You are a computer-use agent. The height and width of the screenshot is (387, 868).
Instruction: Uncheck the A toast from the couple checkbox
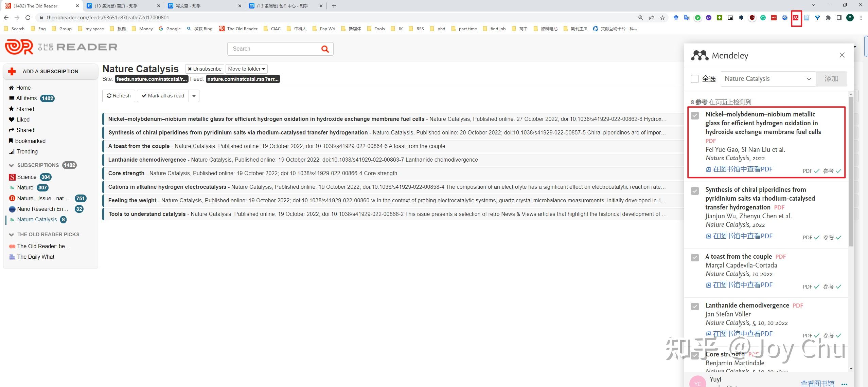695,257
